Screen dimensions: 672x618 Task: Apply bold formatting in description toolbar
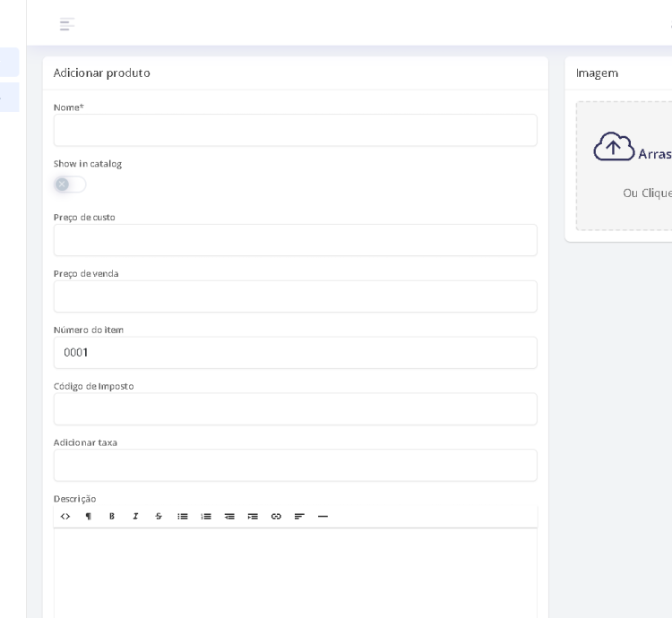click(x=112, y=517)
